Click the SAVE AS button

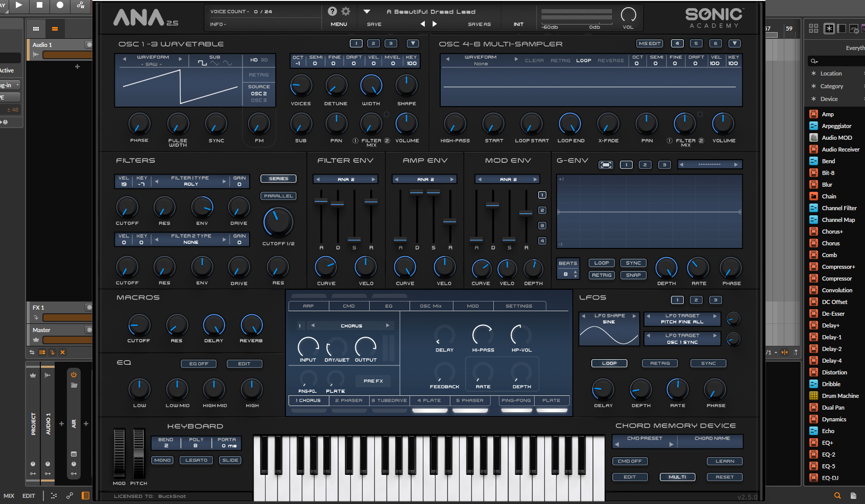[x=479, y=24]
